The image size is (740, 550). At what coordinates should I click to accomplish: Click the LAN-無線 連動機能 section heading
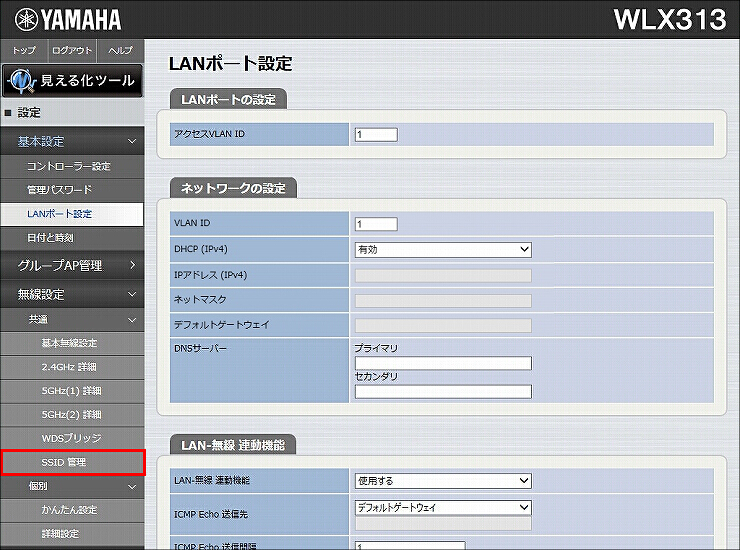click(x=233, y=445)
